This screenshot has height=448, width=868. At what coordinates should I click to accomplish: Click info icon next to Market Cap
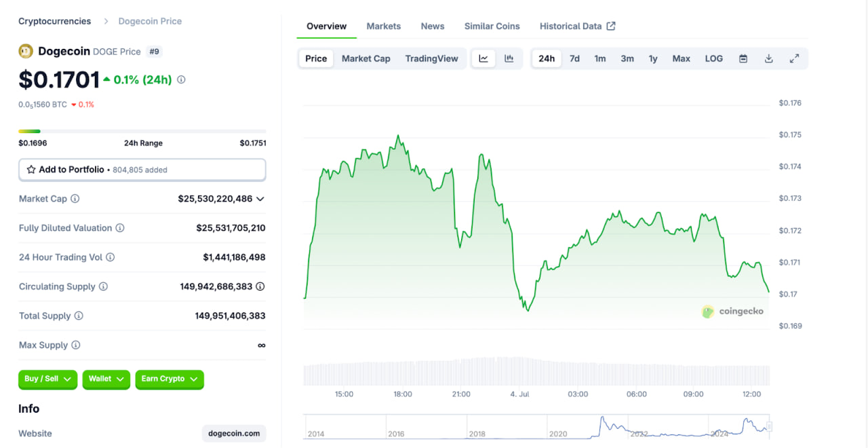tap(75, 199)
